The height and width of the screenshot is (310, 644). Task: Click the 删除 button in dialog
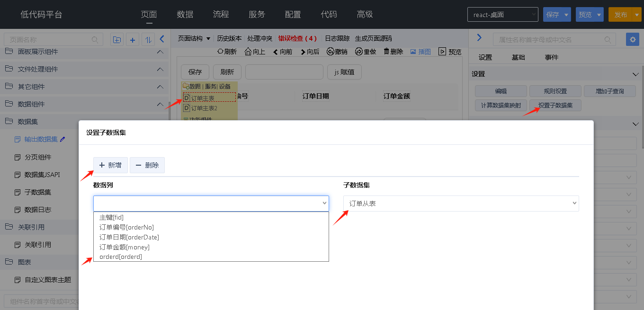click(147, 165)
